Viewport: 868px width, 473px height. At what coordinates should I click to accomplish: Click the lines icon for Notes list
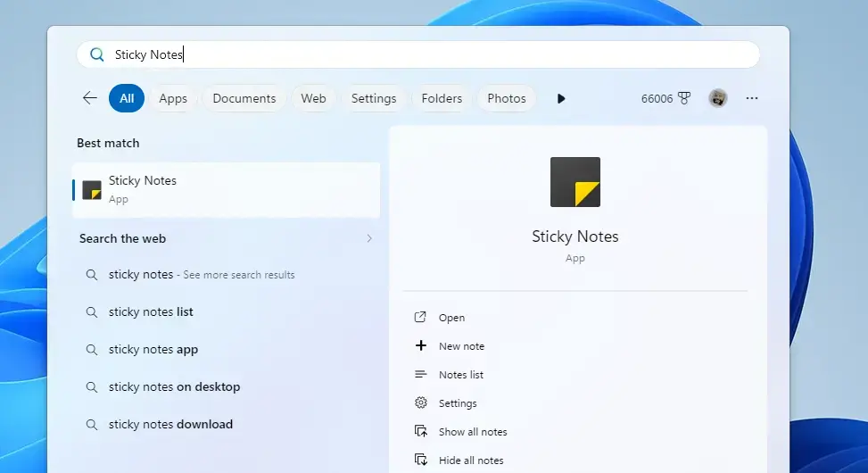pyautogui.click(x=421, y=375)
